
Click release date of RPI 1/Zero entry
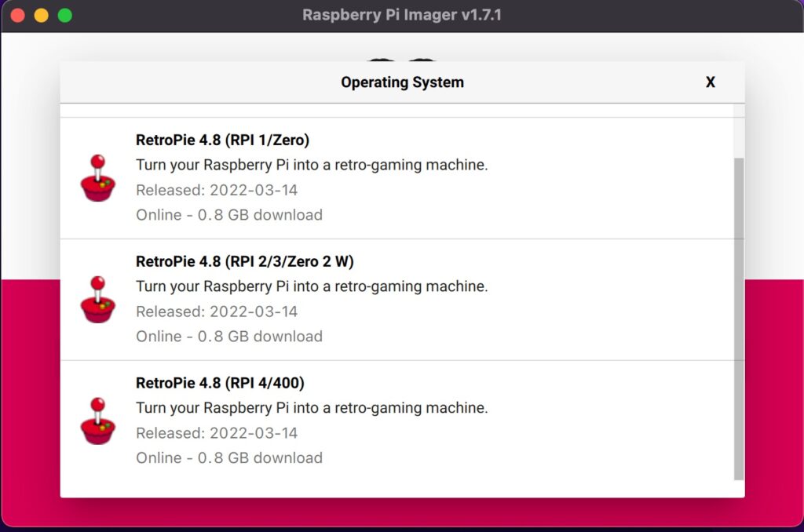click(217, 190)
